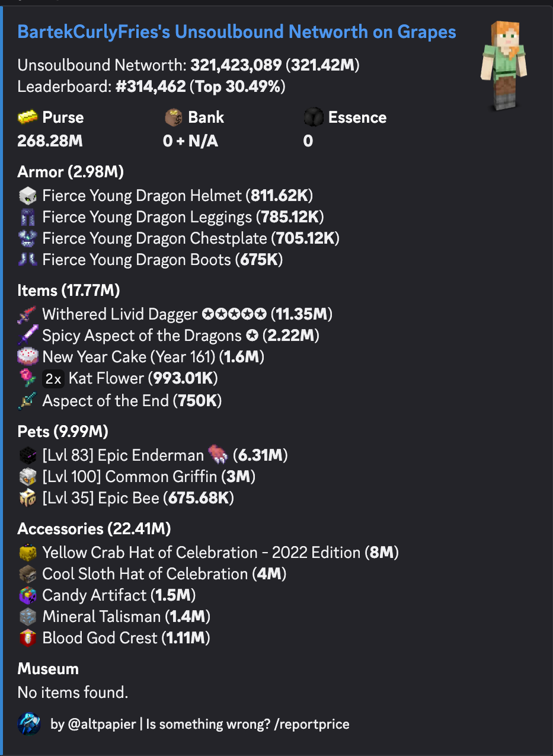Click the gold Purse icon
The width and height of the screenshot is (553, 756).
[28, 117]
